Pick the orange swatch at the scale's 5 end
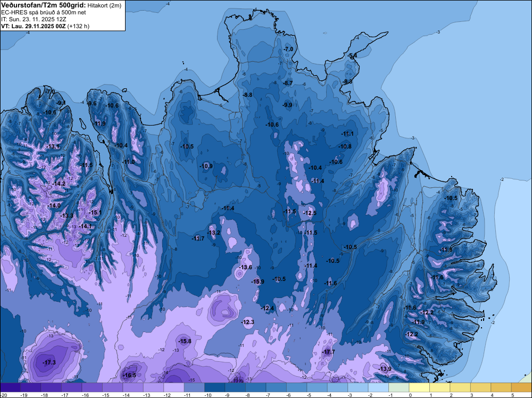Image resolution: width=532 pixels, height=398 pixels. [x=521, y=387]
